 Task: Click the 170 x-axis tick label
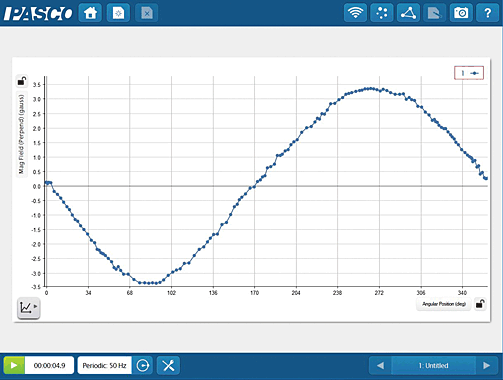tap(254, 293)
